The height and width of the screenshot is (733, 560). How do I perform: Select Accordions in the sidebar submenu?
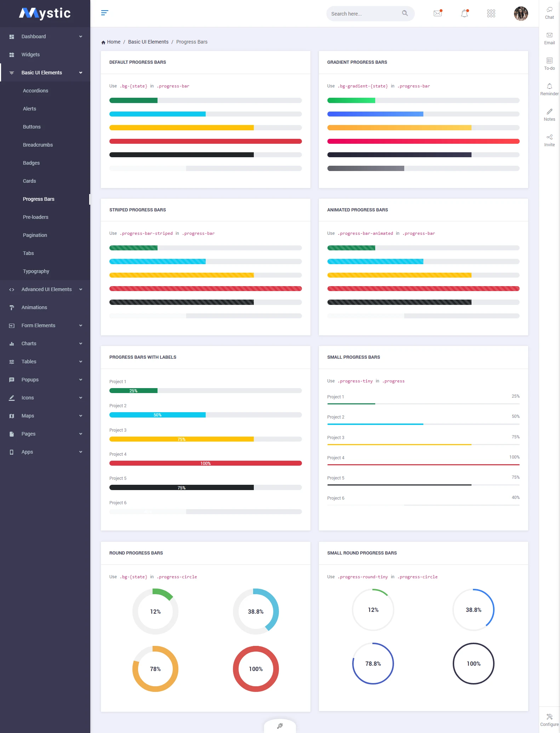click(35, 91)
